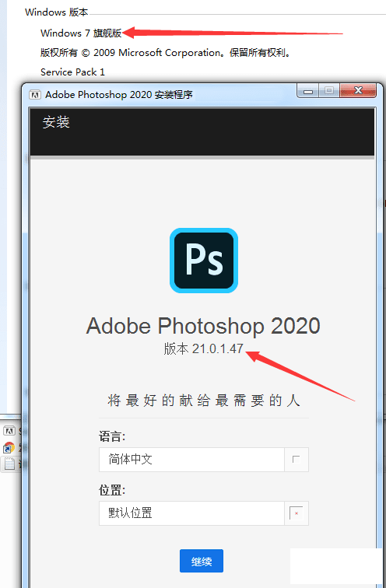Click the Adobe icon in the installer title bar
This screenshot has height=588, width=386.
[35, 95]
